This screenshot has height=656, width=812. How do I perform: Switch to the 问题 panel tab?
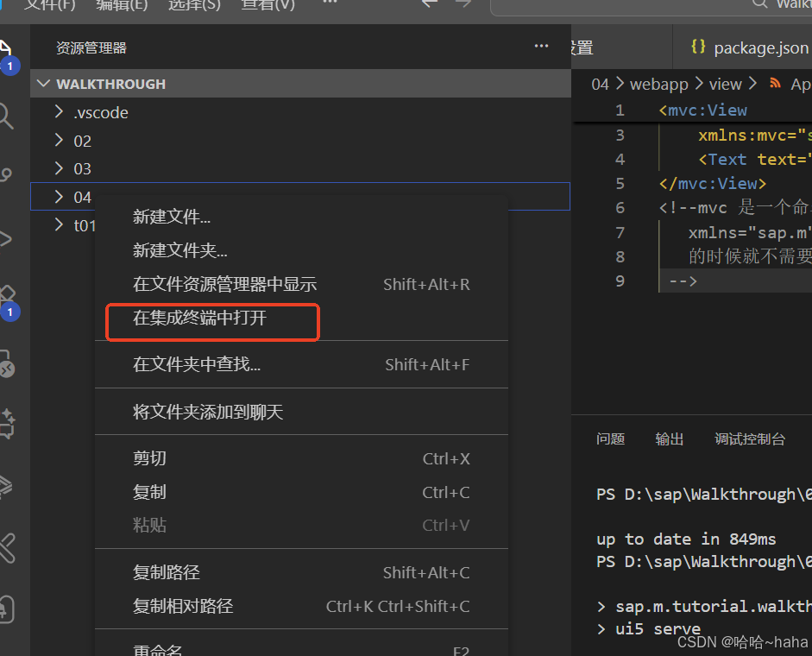611,438
